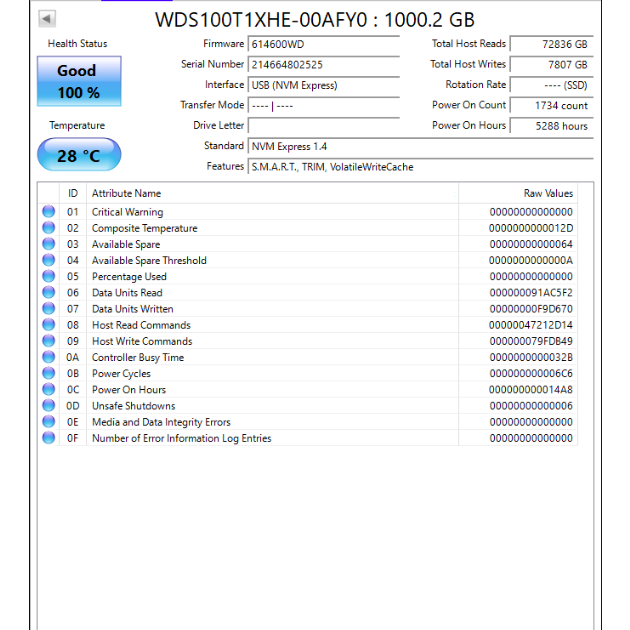Click the Standard field NVM Express 1.4

421,146
